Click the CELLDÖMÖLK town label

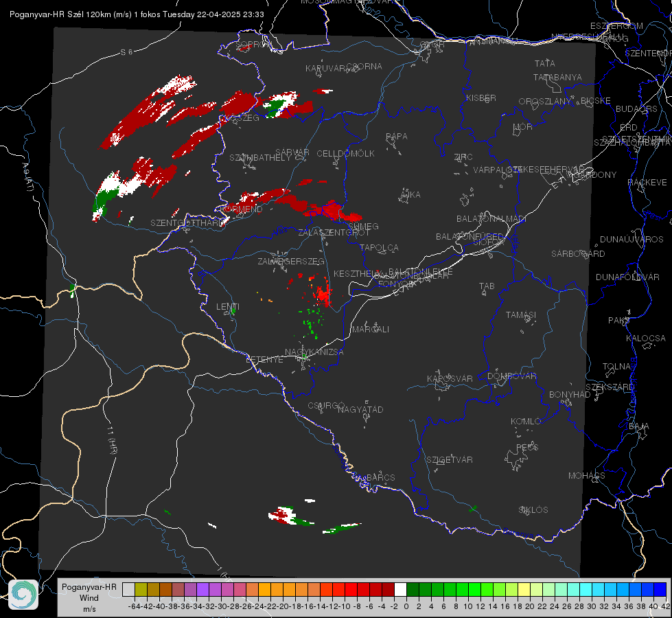(346, 154)
